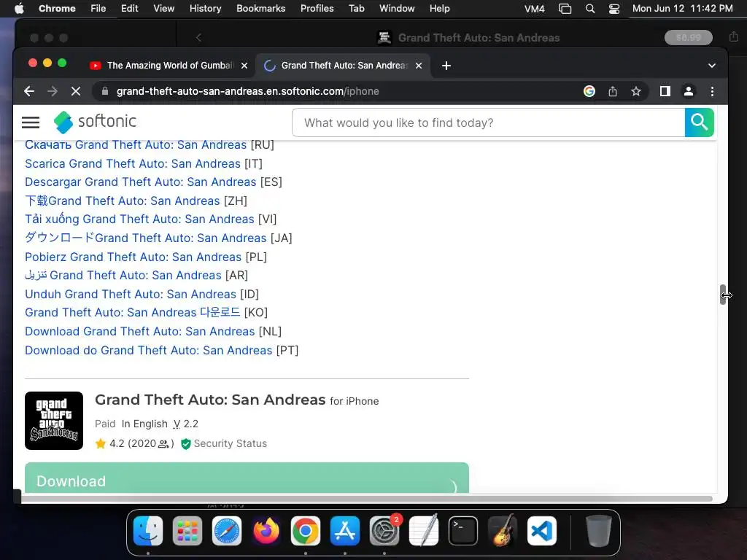Go back using Chrome's back arrow
The image size is (747, 560).
(x=29, y=91)
